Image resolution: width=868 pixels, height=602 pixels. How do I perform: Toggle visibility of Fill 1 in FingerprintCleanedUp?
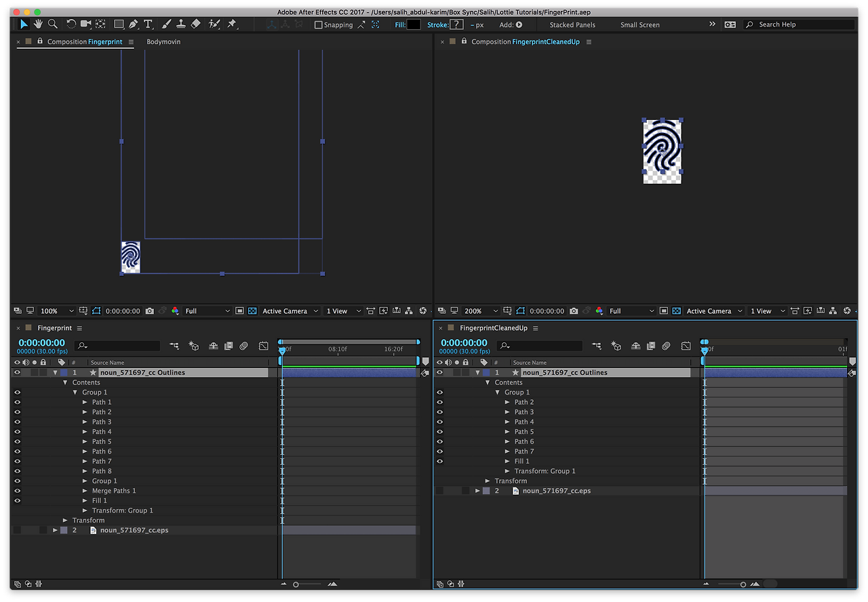pyautogui.click(x=439, y=461)
